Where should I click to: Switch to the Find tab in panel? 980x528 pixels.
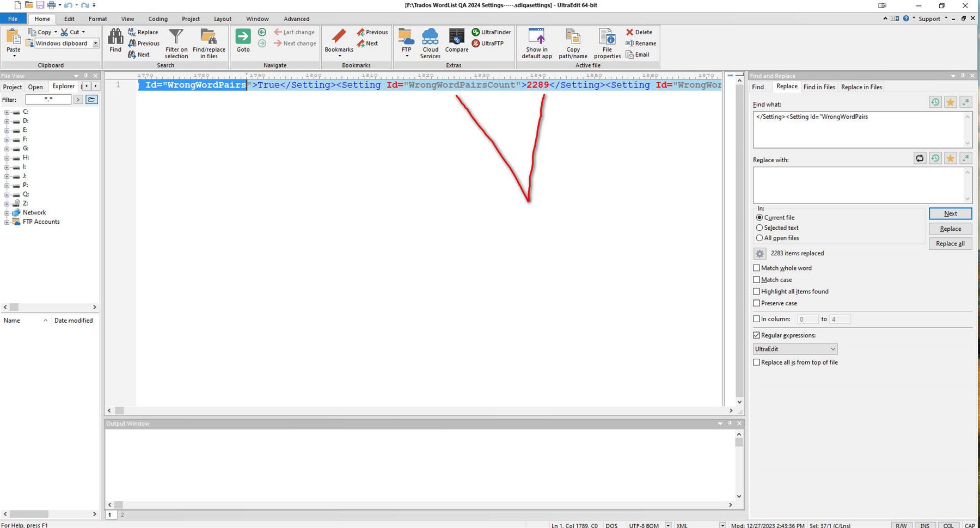pos(758,87)
